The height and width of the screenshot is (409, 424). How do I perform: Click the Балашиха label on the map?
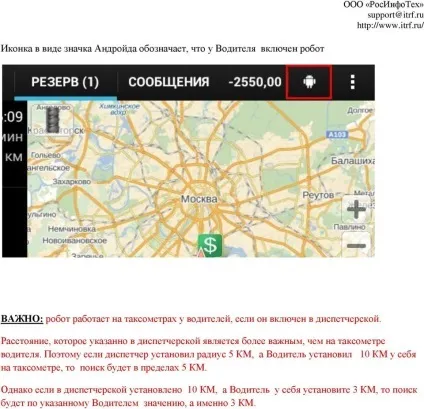pyautogui.click(x=353, y=161)
